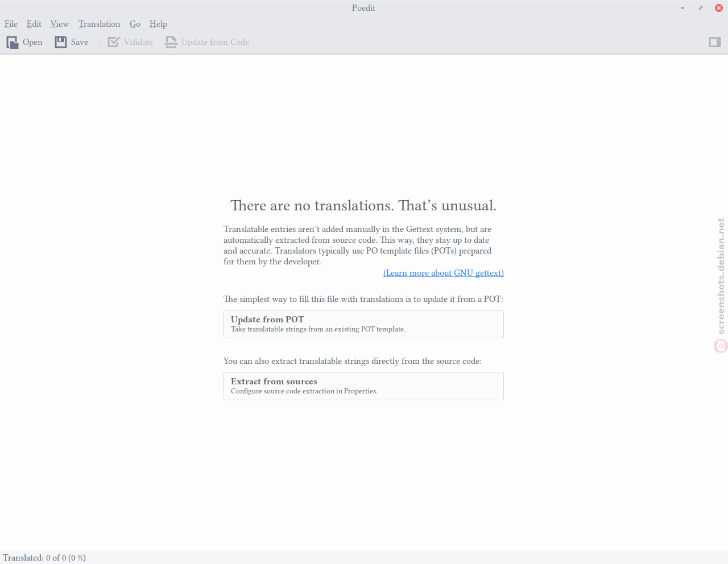Image resolution: width=728 pixels, height=564 pixels.
Task: Click the Translated: 0 of 0 status text
Action: click(x=44, y=558)
